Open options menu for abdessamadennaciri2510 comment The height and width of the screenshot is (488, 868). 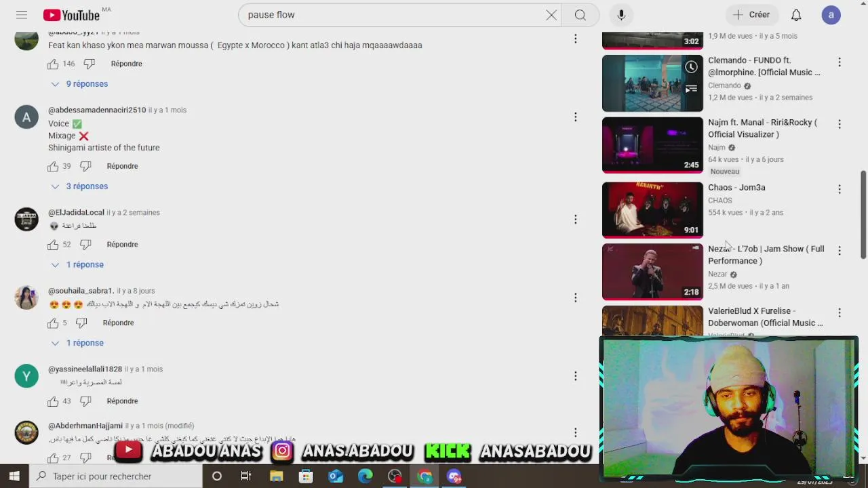point(575,117)
